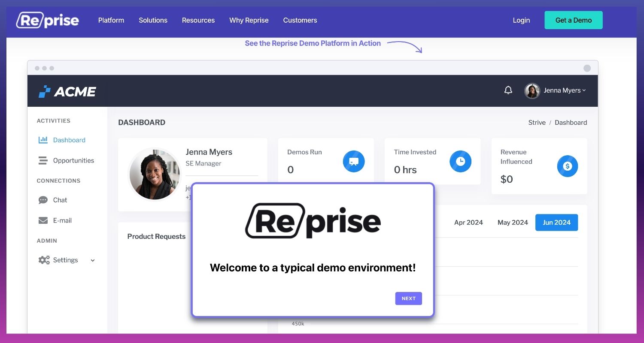The height and width of the screenshot is (343, 644).
Task: Open the Why Reprise menu
Action: [x=249, y=20]
